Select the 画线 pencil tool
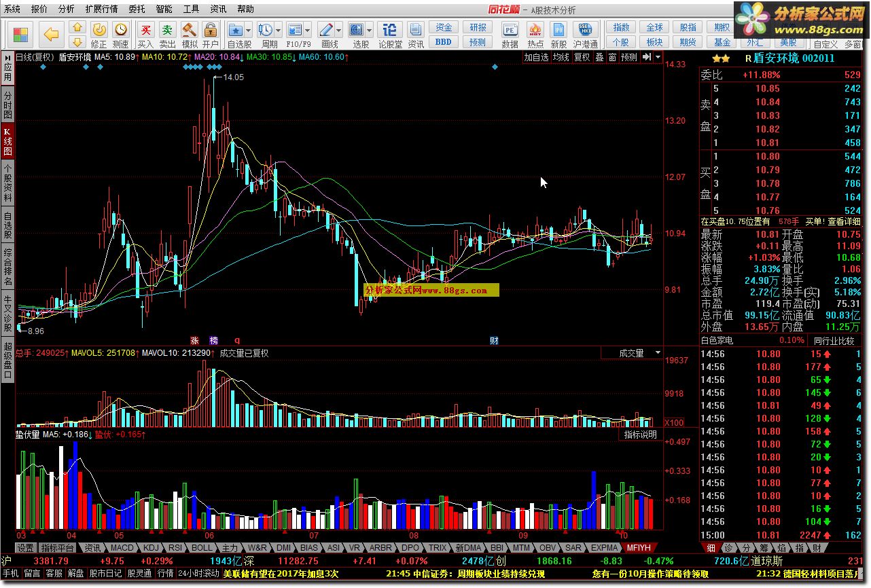871x588 pixels. pos(326,30)
